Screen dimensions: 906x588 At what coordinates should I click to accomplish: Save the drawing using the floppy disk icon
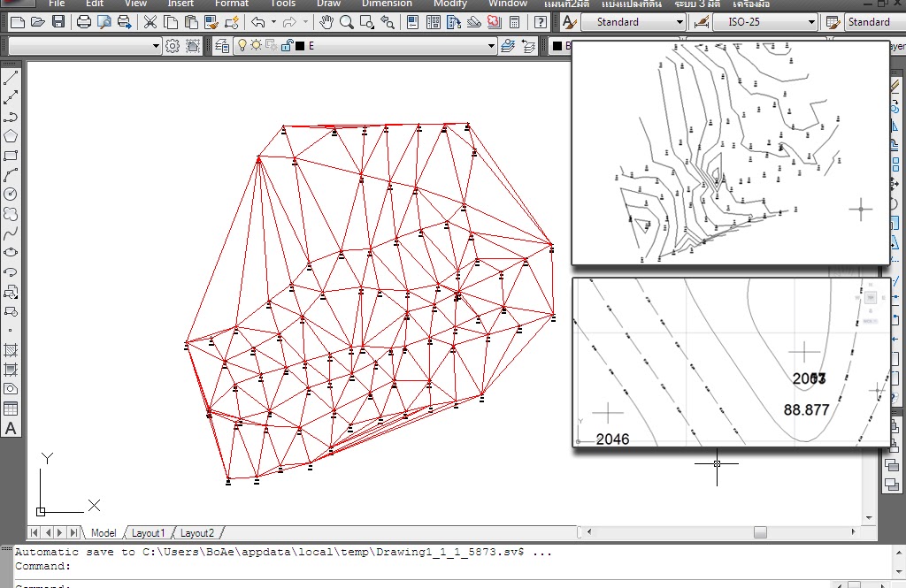58,22
